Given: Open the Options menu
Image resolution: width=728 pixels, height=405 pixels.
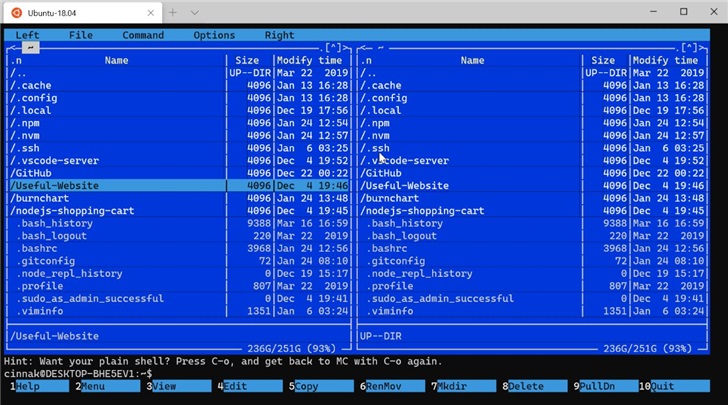Looking at the screenshot, I should pyautogui.click(x=214, y=35).
